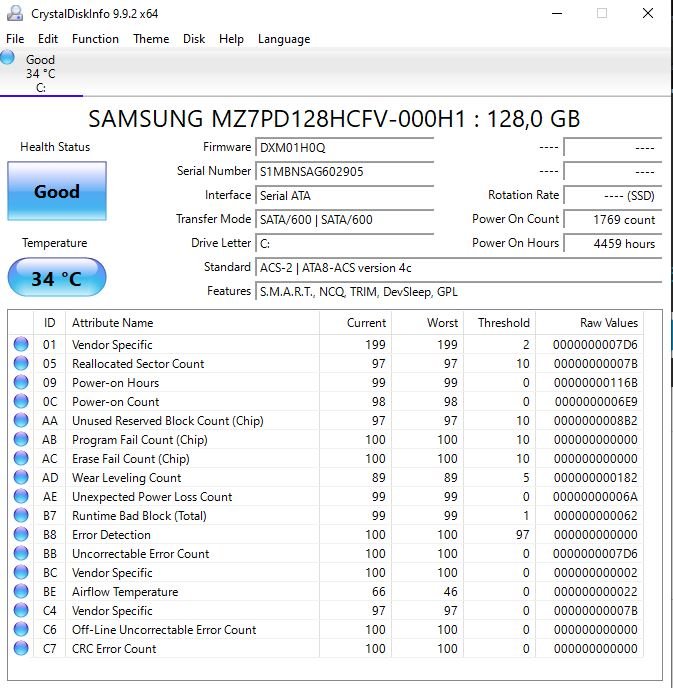The height and width of the screenshot is (688, 673).
Task: Open the Edit menu
Action: [x=48, y=39]
